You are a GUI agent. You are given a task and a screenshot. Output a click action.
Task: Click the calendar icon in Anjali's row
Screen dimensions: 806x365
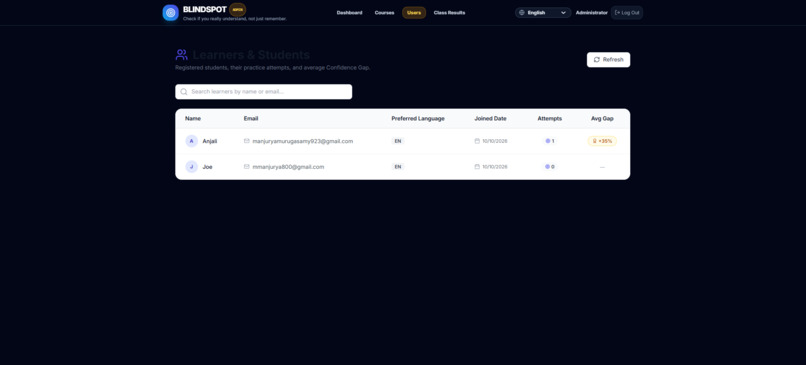[x=477, y=141]
